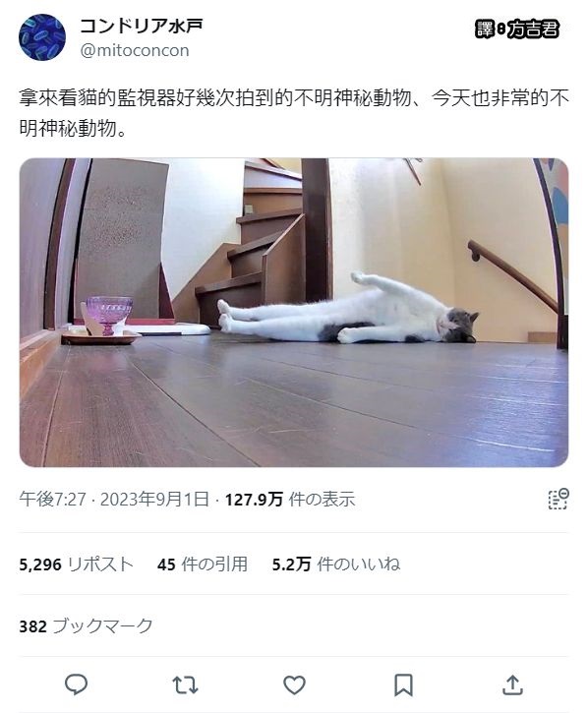Click the 2023年9月1日 date
Screen dimensions: 588x713
[154, 500]
